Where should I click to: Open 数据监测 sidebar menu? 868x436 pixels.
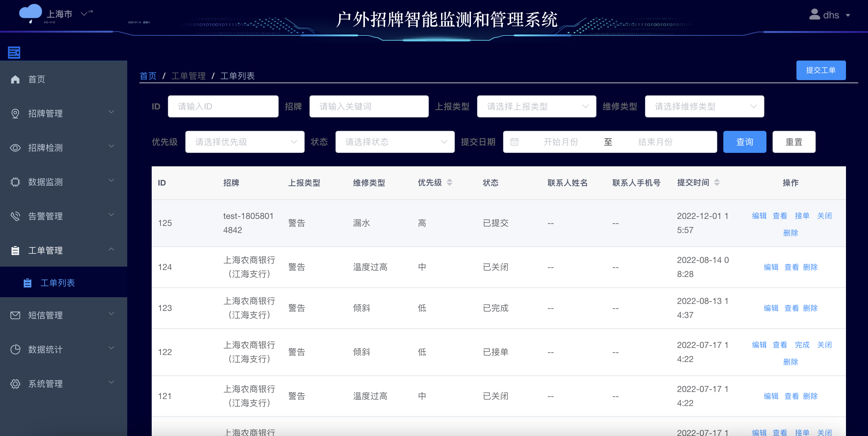(64, 182)
